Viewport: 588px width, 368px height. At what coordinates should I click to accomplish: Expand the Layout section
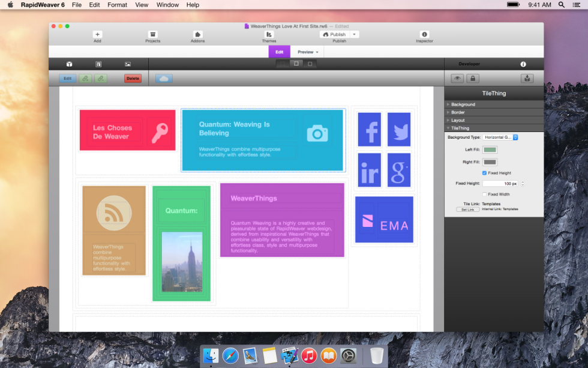[x=494, y=120]
